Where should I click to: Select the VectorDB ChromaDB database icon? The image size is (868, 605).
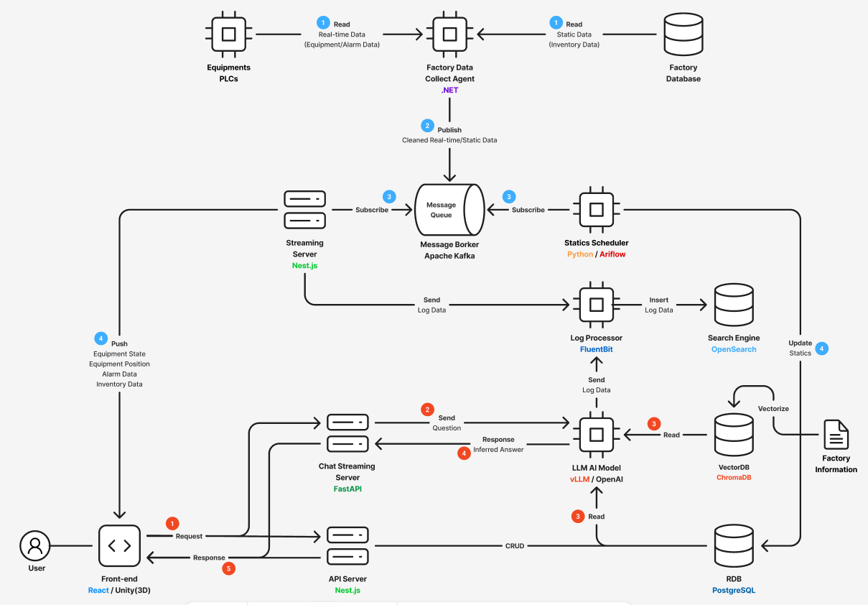click(x=734, y=435)
